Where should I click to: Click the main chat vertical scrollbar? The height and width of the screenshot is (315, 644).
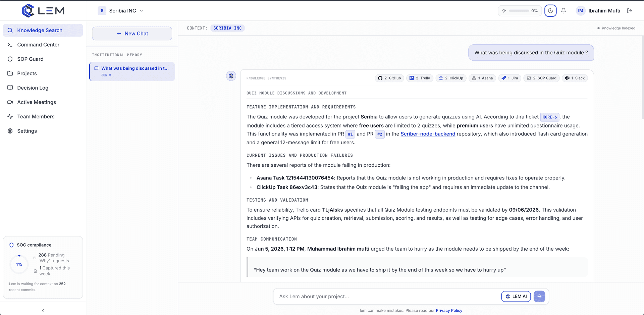click(642, 77)
